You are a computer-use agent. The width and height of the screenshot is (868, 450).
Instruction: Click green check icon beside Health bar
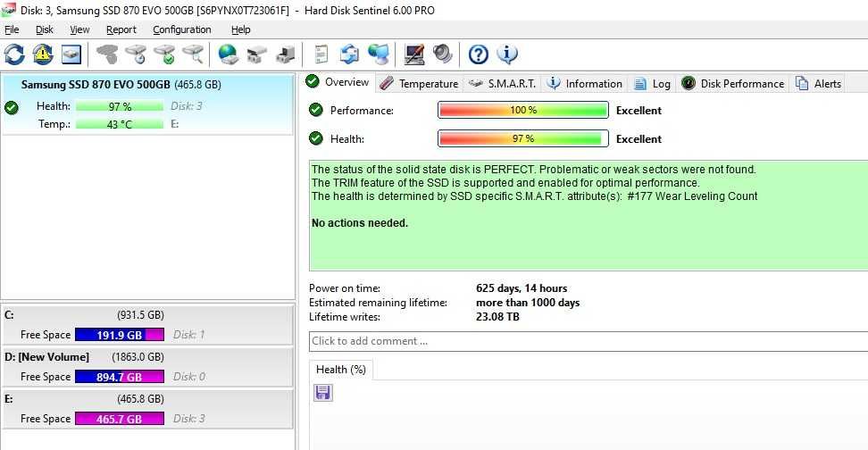point(315,137)
